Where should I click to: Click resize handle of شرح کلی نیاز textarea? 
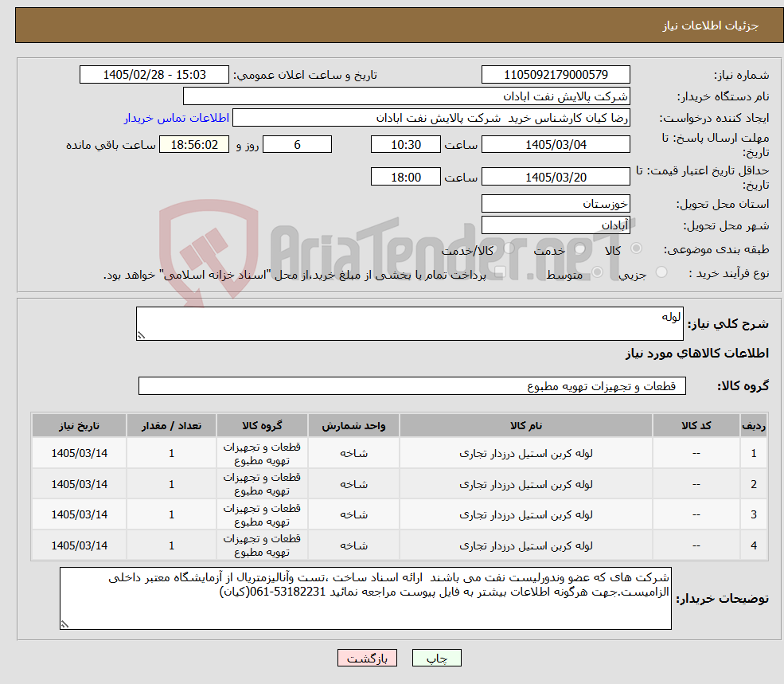click(x=141, y=335)
